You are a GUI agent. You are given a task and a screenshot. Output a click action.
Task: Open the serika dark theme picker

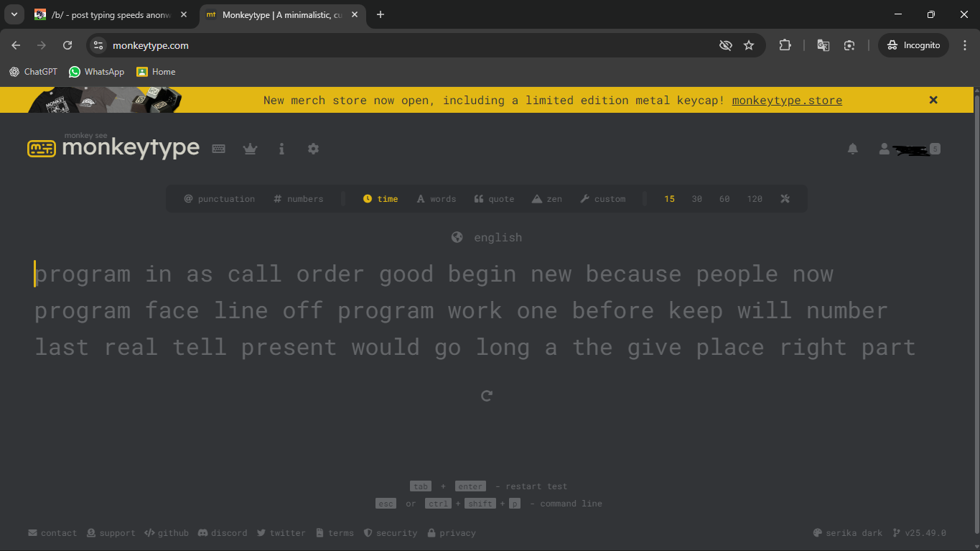click(848, 533)
